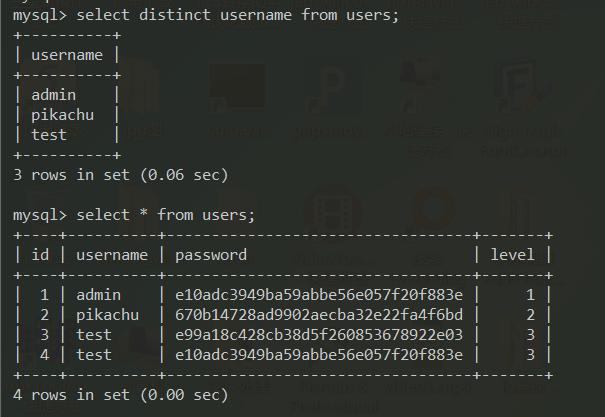605x417 pixels.
Task: Click the password column header
Action: pos(211,255)
